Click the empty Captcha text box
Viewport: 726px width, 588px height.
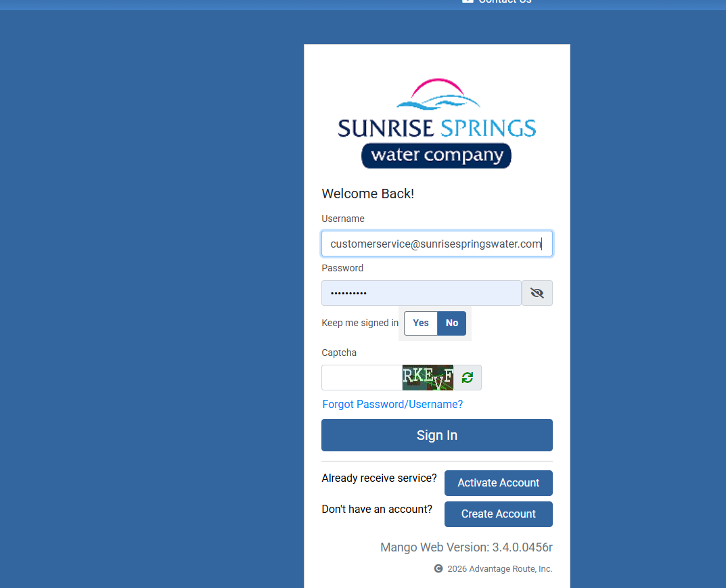click(x=361, y=378)
